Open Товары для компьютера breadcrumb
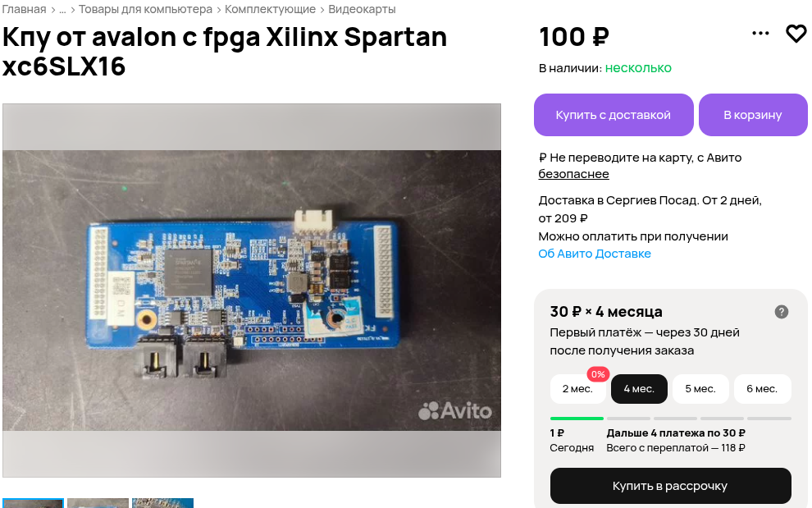812x508 pixels. coord(145,9)
